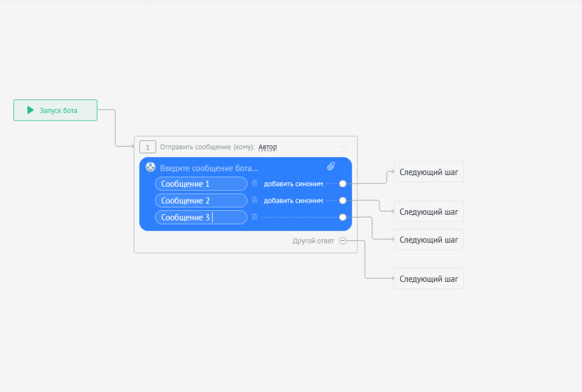Open the Автор recipient dropdown
This screenshot has width=582, height=392.
pyautogui.click(x=268, y=147)
